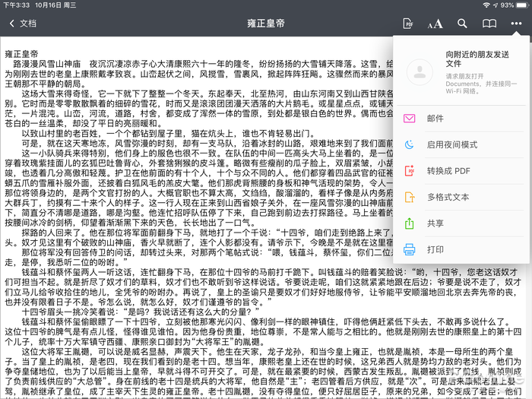Image resolution: width=532 pixels, height=399 pixels.
Task: Tap line starting 十四爷眉头一挑冷笑着说
Action: pyautogui.click(x=141, y=312)
